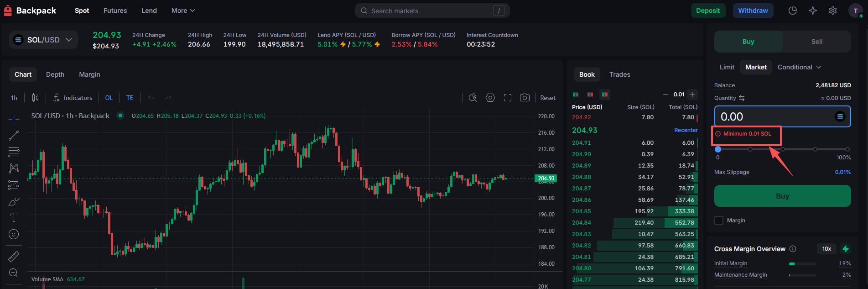This screenshot has width=868, height=289.
Task: Click the Recenter link in order book
Action: pos(686,130)
